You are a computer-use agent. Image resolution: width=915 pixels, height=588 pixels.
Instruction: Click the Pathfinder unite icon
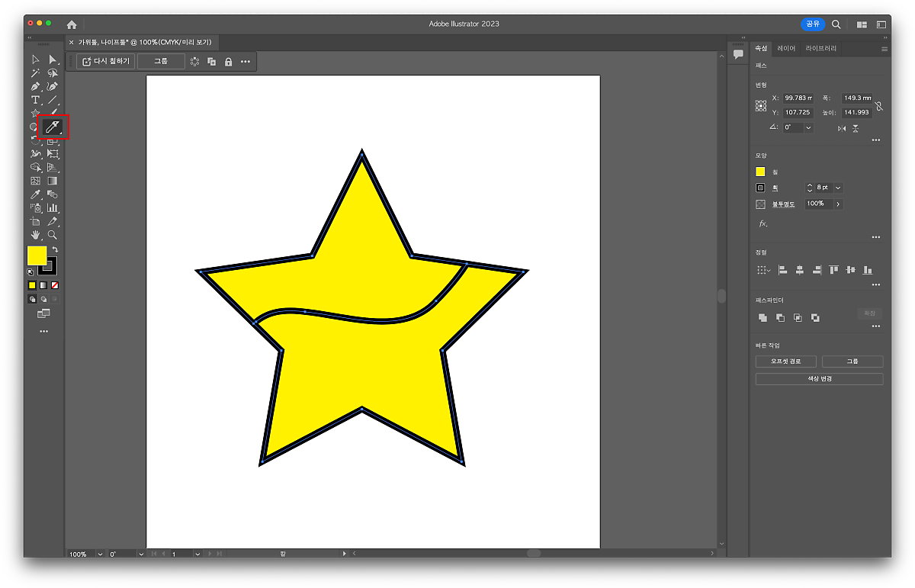[762, 317]
